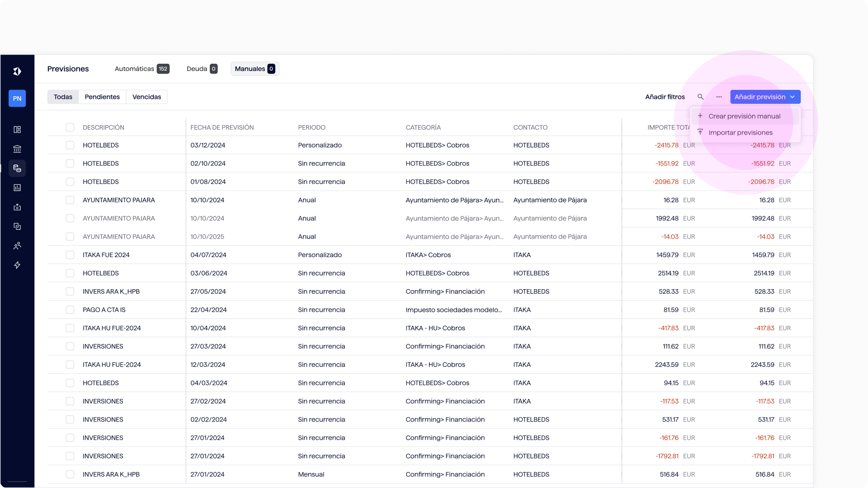Screen dimensions: 868x488
Task: Open the contacts people icon in sidebar
Action: [17, 246]
